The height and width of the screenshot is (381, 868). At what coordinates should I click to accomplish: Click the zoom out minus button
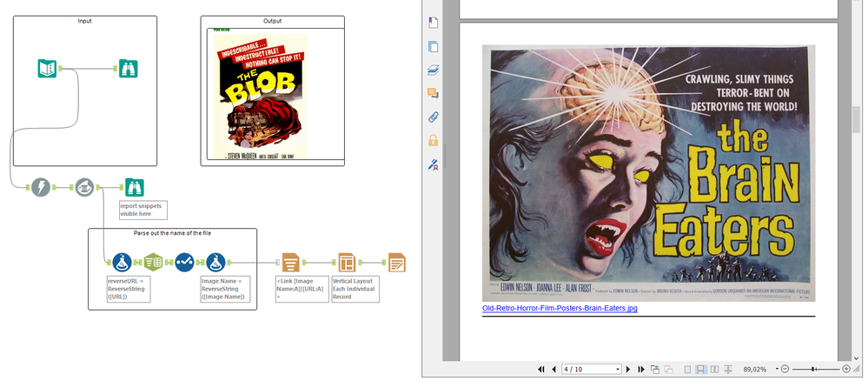(785, 370)
